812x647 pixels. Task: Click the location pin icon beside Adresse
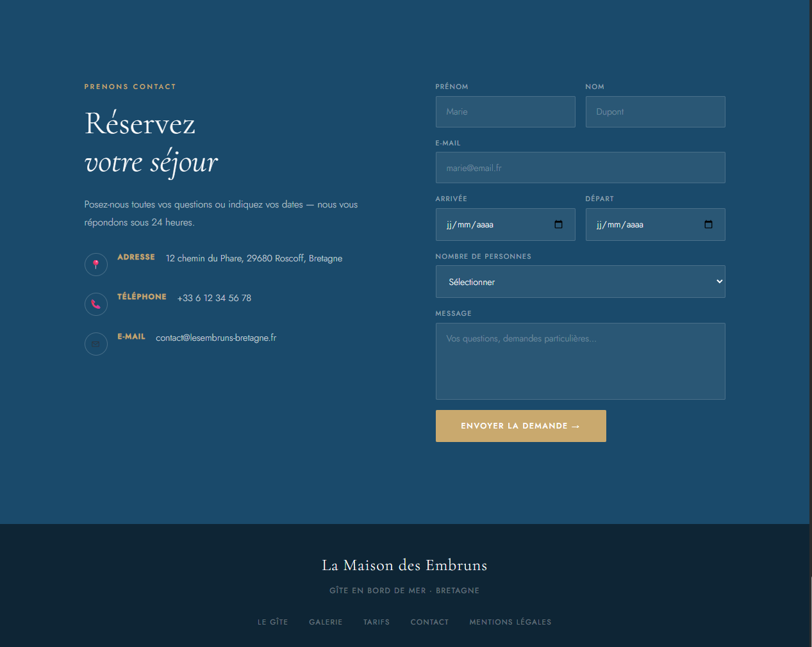point(96,264)
